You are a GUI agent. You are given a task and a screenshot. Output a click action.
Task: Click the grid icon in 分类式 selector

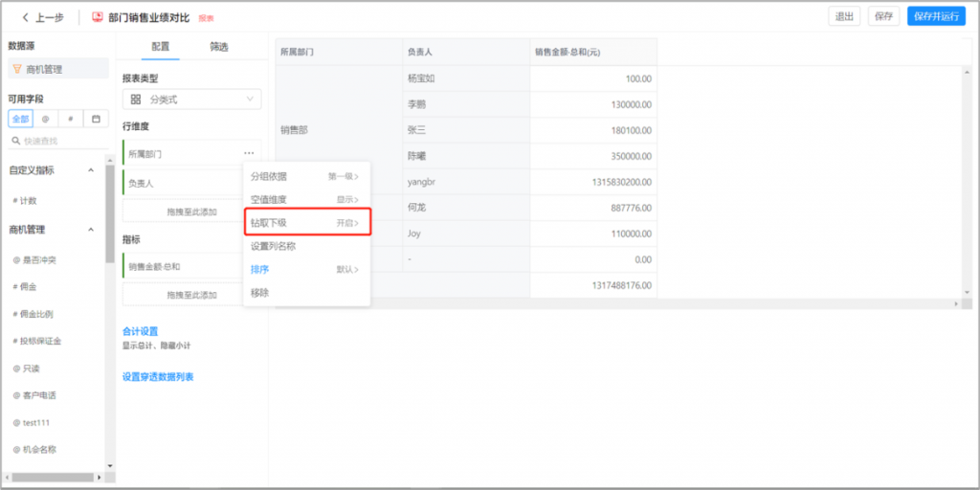tap(136, 100)
